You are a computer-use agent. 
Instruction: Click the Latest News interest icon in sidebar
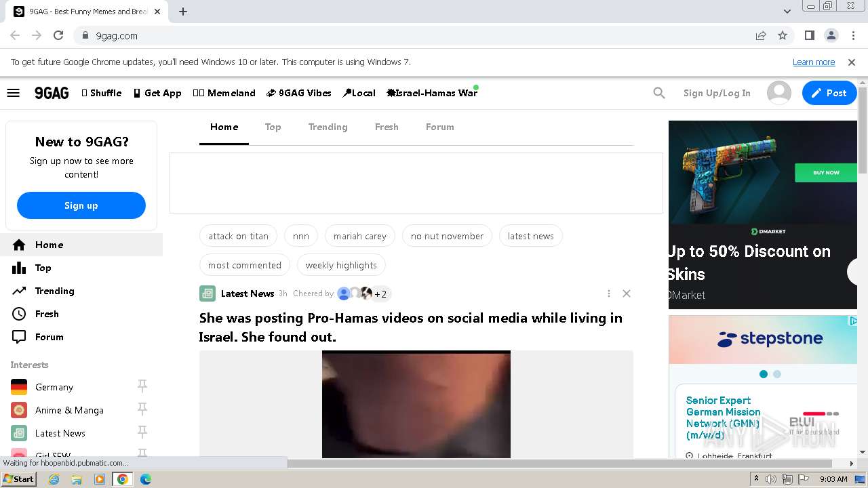[19, 433]
